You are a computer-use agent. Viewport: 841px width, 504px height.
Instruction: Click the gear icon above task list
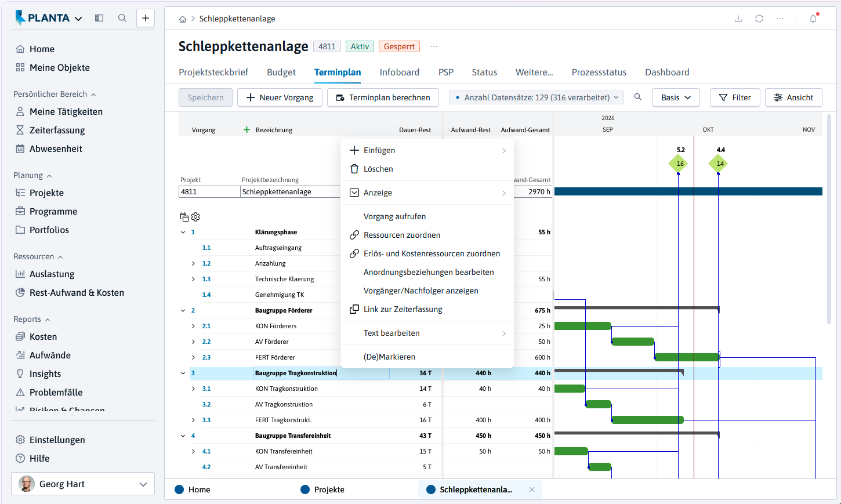pyautogui.click(x=195, y=217)
